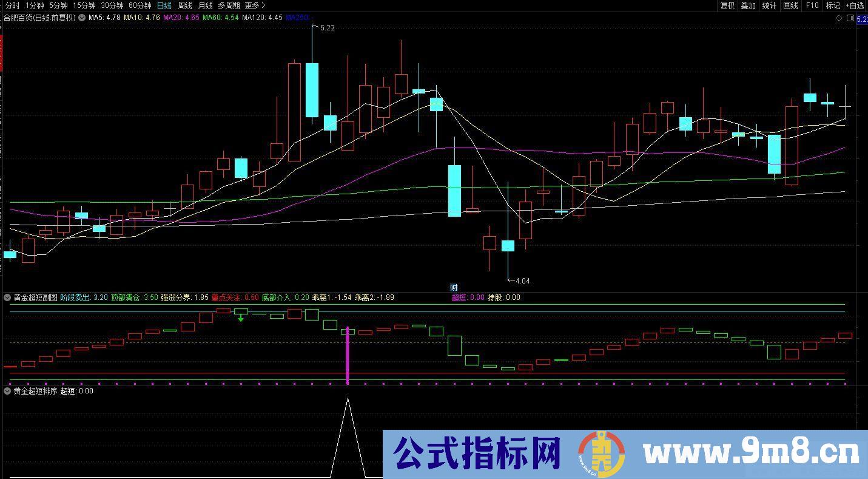Click the 强弱分界: 1.85 value label
Image resolution: width=868 pixels, height=479 pixels.
coord(184,297)
